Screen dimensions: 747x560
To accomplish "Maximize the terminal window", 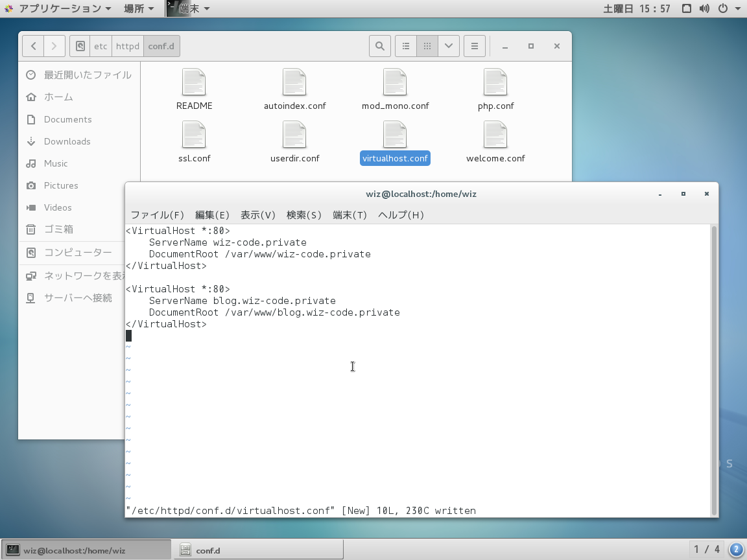I will coord(683,194).
